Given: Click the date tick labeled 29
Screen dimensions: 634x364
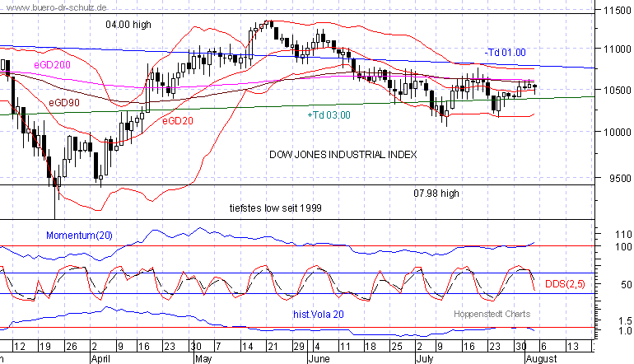Looking at the screenshot, I should 299,347.
